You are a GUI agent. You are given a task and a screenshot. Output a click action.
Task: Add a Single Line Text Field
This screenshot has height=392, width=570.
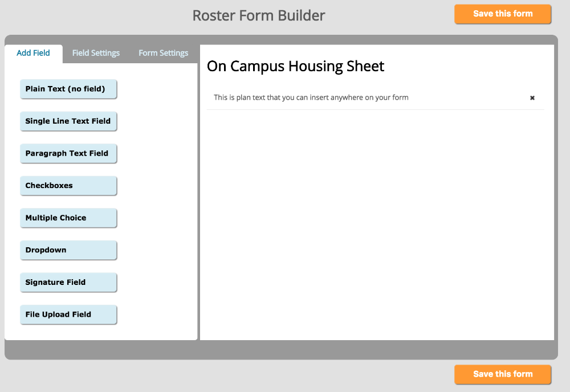pyautogui.click(x=68, y=121)
